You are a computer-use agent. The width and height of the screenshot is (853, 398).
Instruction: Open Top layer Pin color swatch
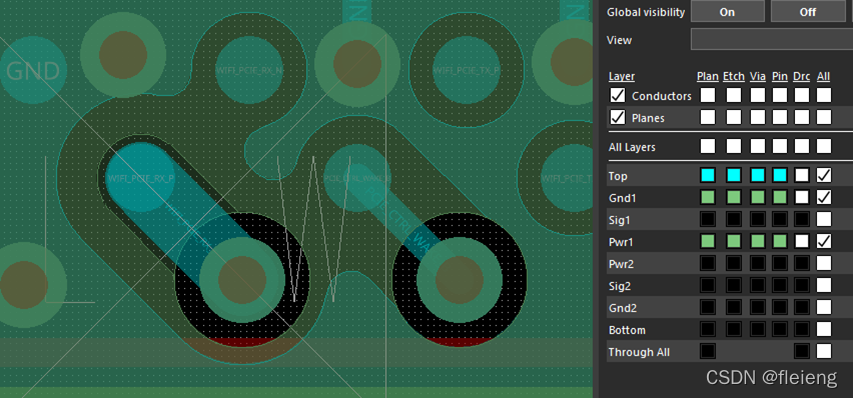coord(780,175)
